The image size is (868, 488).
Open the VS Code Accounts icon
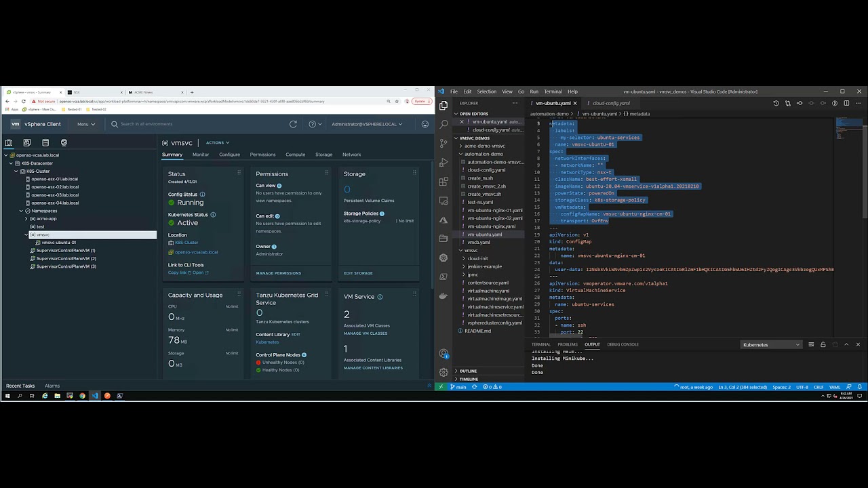pos(443,353)
